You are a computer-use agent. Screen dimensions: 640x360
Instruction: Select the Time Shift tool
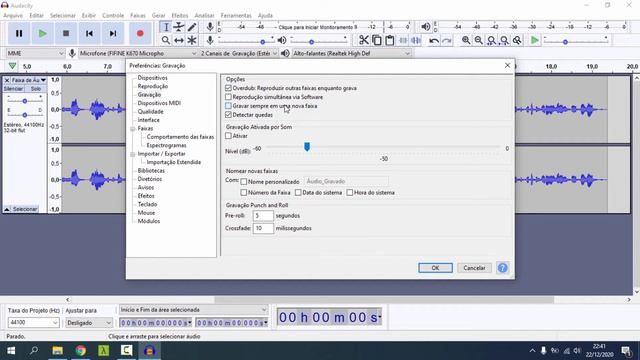click(x=179, y=40)
